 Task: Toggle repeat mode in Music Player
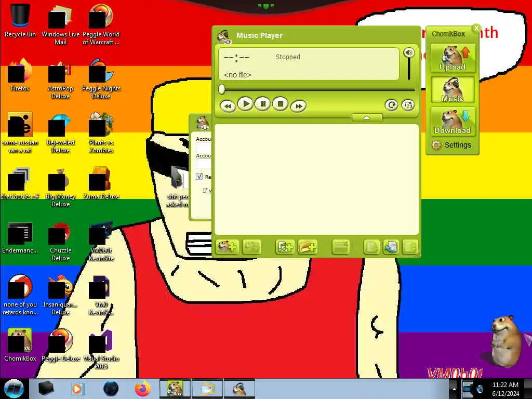(391, 105)
